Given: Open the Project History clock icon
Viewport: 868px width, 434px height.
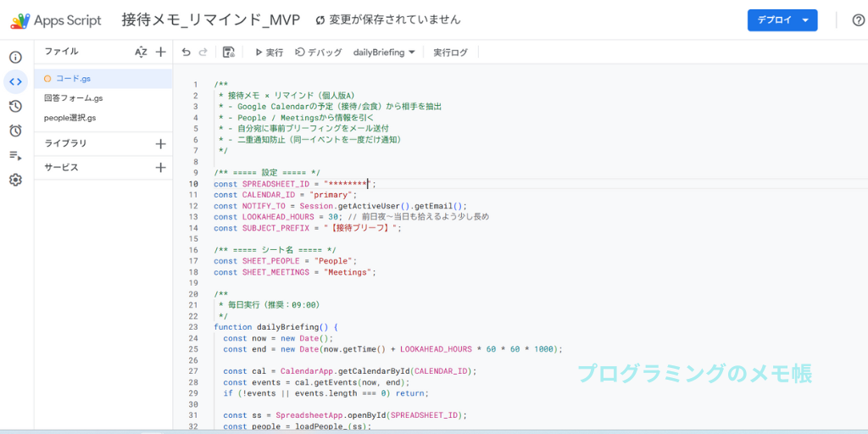Looking at the screenshot, I should (15, 106).
